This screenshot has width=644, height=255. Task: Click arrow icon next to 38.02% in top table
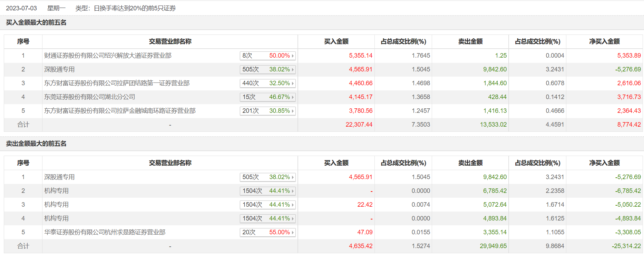pos(293,70)
